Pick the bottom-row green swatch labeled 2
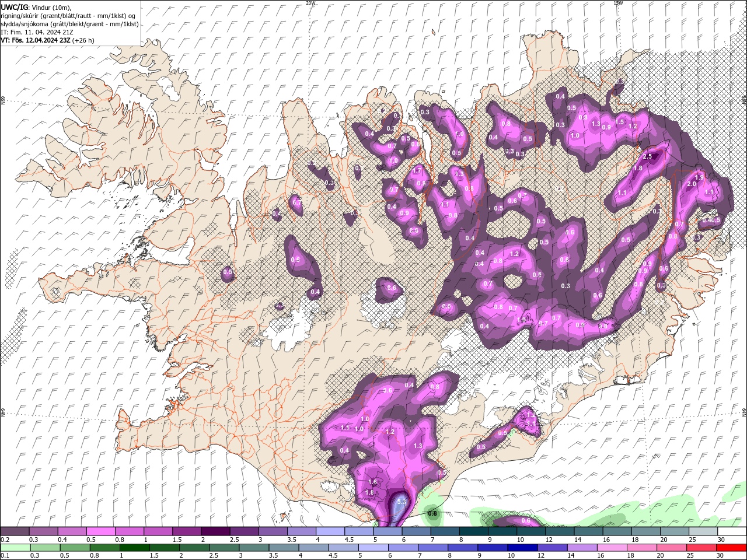The image size is (747, 560). (194, 548)
